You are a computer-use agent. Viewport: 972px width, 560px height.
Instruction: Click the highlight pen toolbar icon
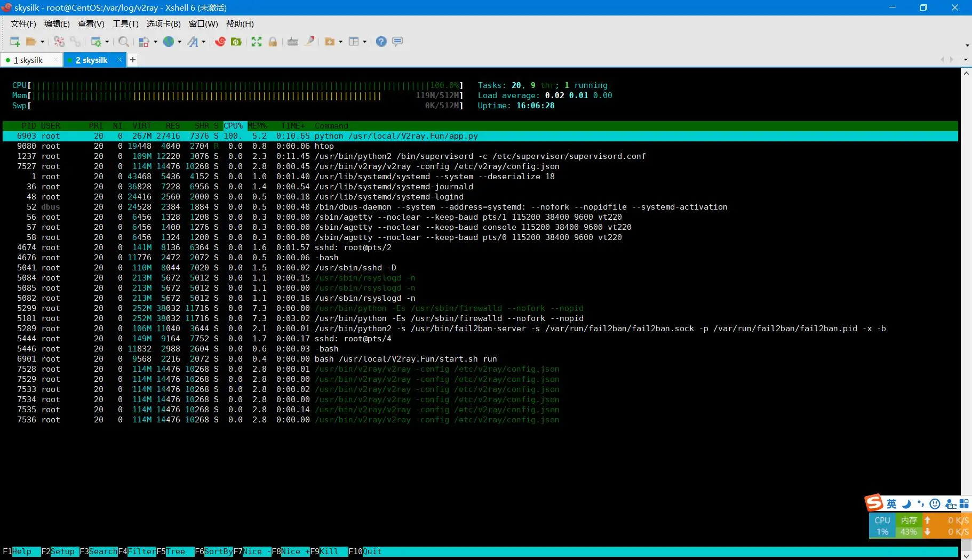coord(309,42)
